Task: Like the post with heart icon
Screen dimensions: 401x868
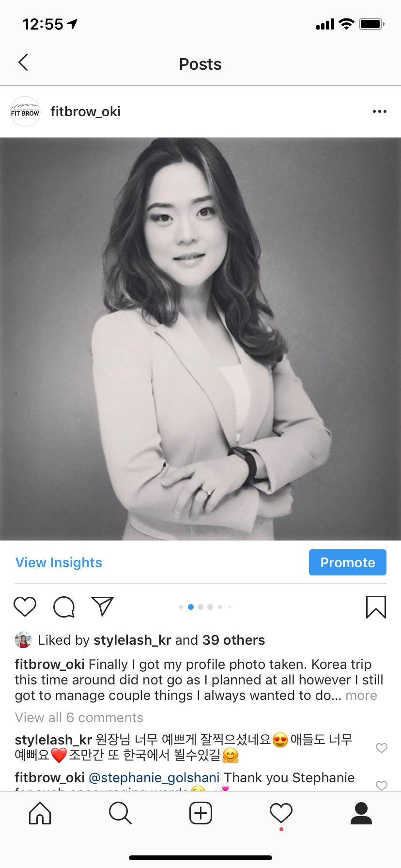Action: tap(25, 606)
